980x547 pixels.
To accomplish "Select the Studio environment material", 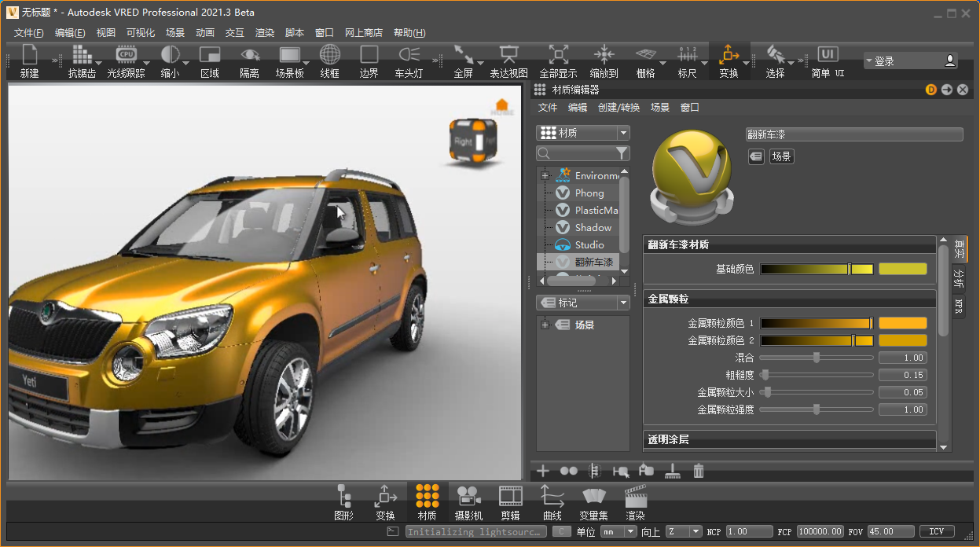I will click(x=589, y=244).
